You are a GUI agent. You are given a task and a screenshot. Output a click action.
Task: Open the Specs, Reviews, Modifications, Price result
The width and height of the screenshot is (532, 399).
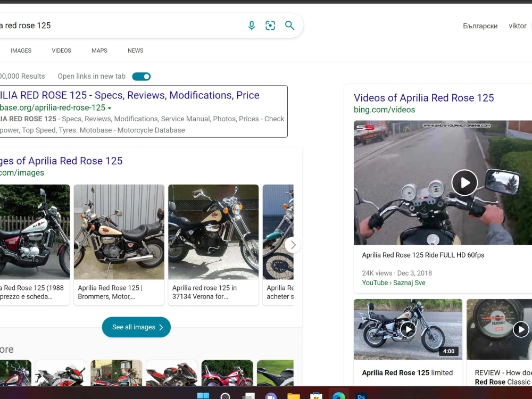pos(130,95)
